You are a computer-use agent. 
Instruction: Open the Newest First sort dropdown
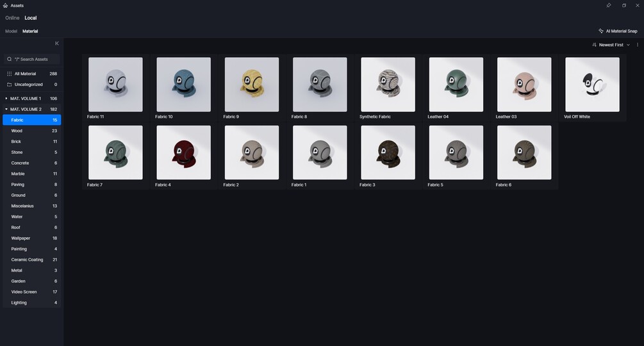614,45
